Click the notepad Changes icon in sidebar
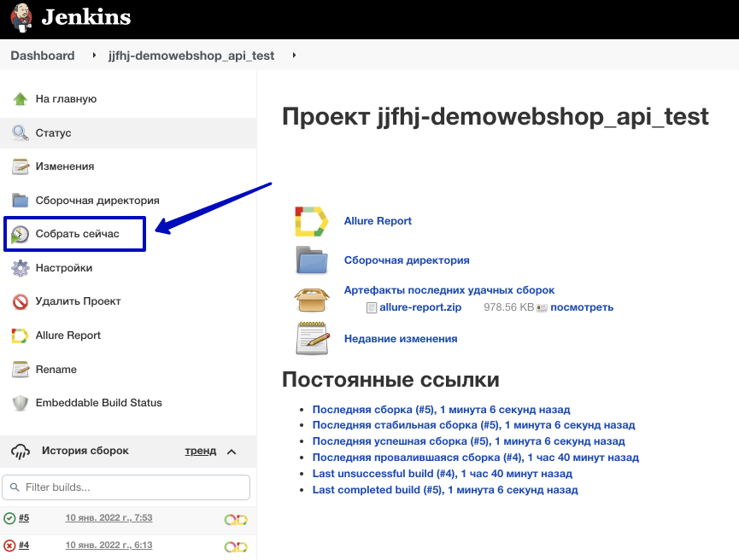 (21, 166)
